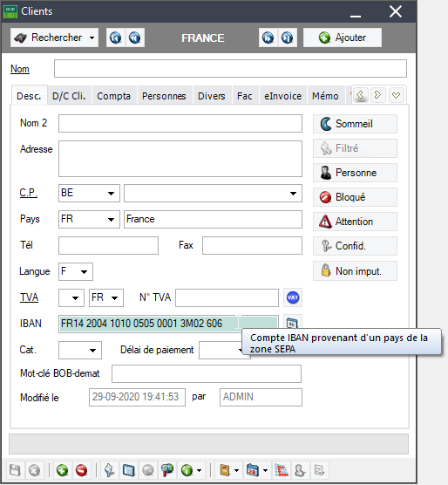Open the calendar icon in bottom toolbar
The height and width of the screenshot is (485, 448).
[253, 470]
